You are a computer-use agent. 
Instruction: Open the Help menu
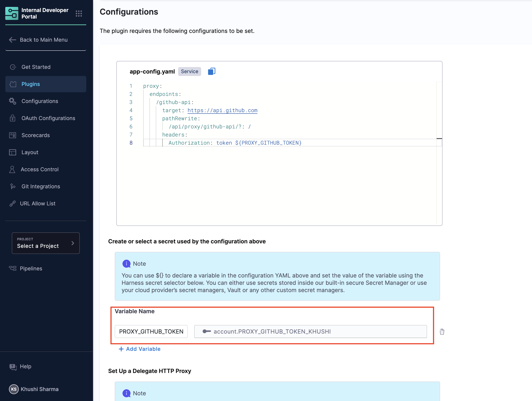(x=25, y=366)
